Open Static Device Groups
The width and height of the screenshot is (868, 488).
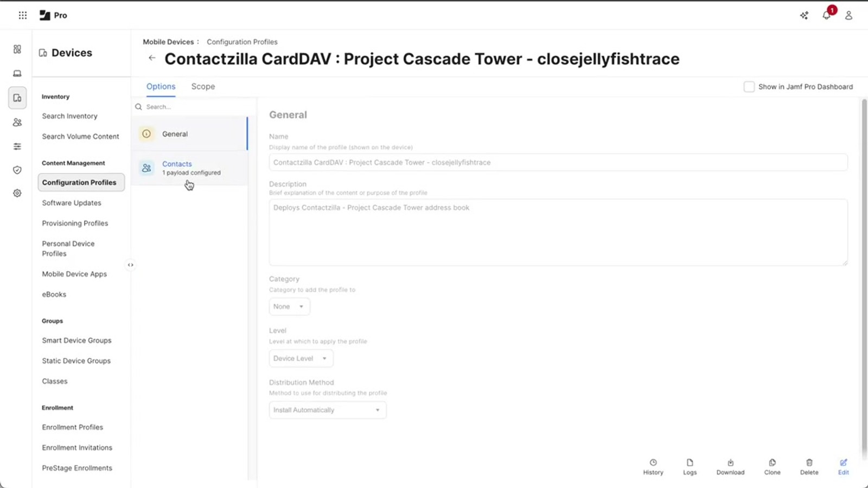point(76,361)
